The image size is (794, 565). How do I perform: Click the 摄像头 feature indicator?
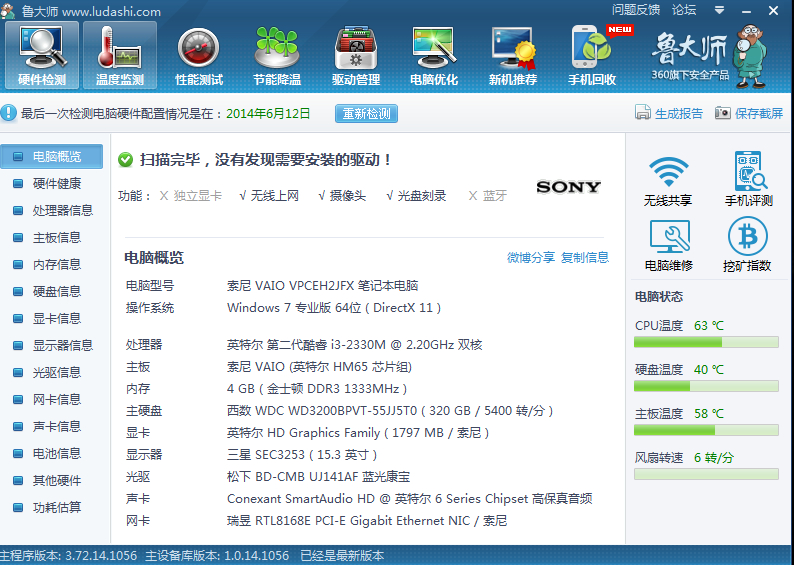click(x=342, y=196)
